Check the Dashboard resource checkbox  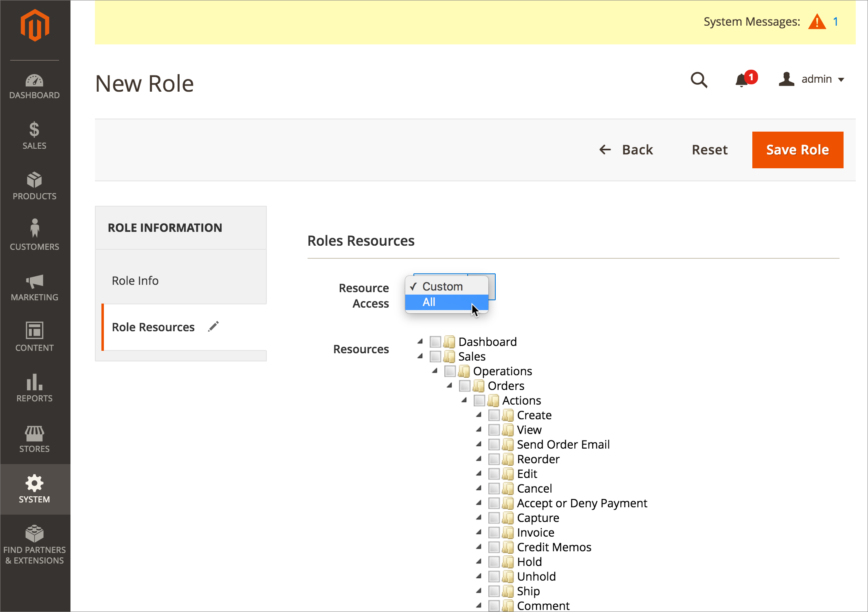(435, 341)
